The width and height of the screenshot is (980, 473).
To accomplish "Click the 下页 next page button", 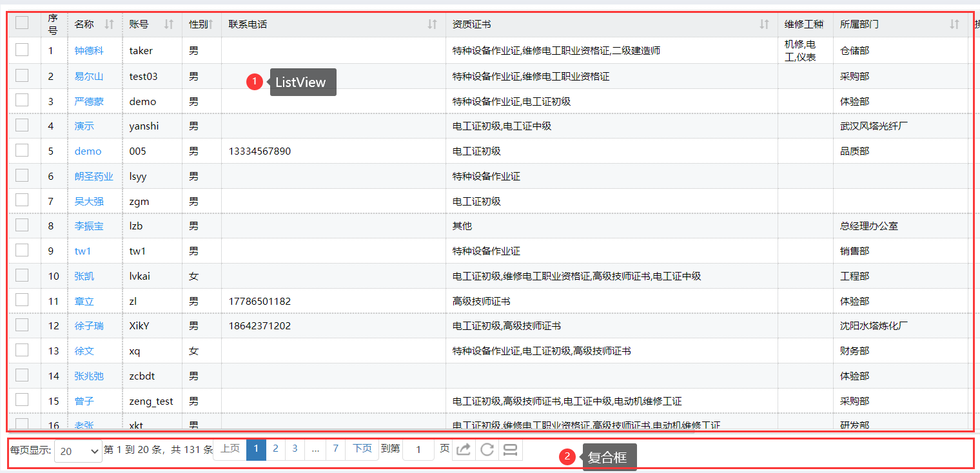I will pyautogui.click(x=362, y=449).
